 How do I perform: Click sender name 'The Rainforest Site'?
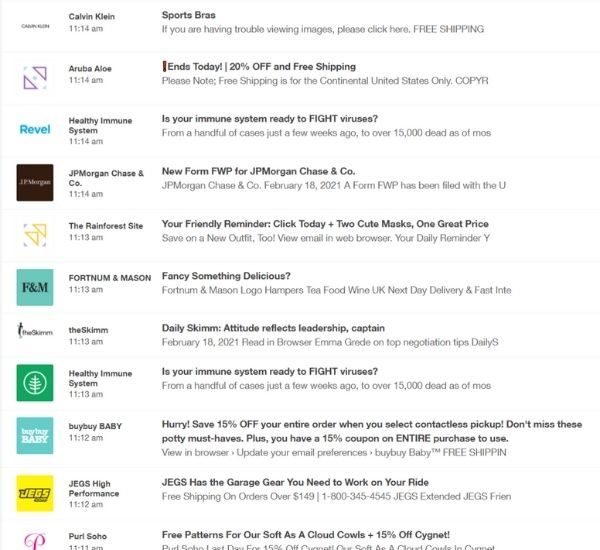[x=106, y=226]
